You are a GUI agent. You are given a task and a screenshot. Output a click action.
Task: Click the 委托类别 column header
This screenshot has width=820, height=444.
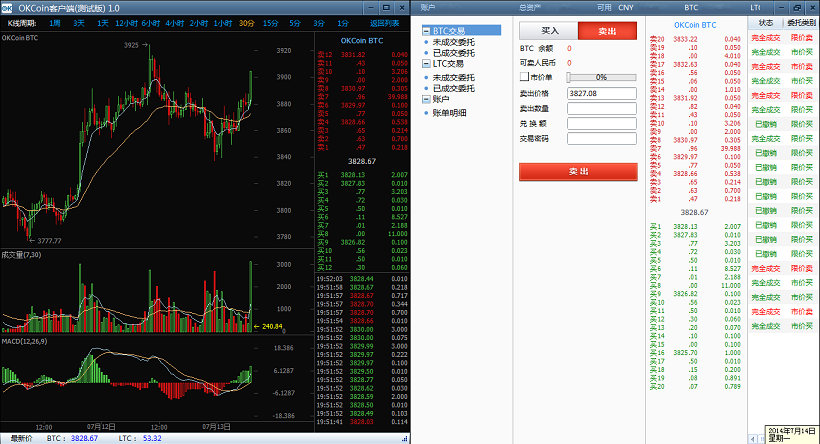coord(801,21)
